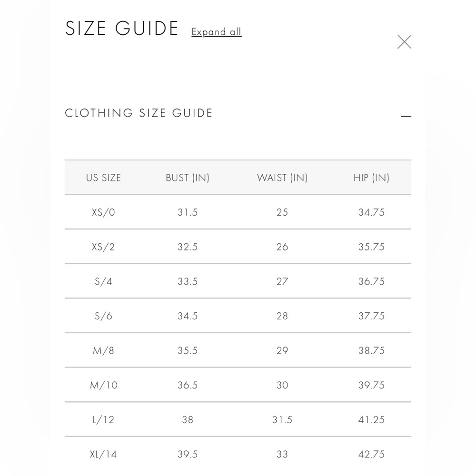Click the BUST (IN) column header
The width and height of the screenshot is (476, 476).
click(x=188, y=178)
